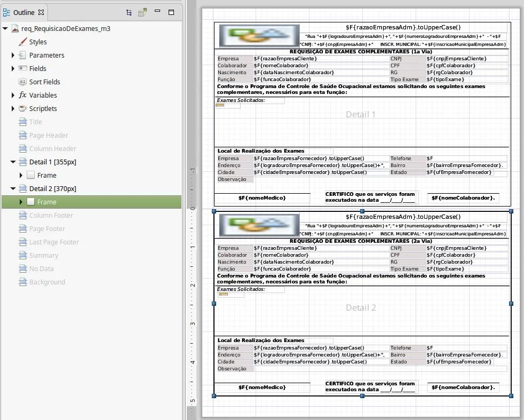Select 'CERTIFICO que os serviços foram' text in Detail 2
The image size is (524, 420).
pos(370,384)
